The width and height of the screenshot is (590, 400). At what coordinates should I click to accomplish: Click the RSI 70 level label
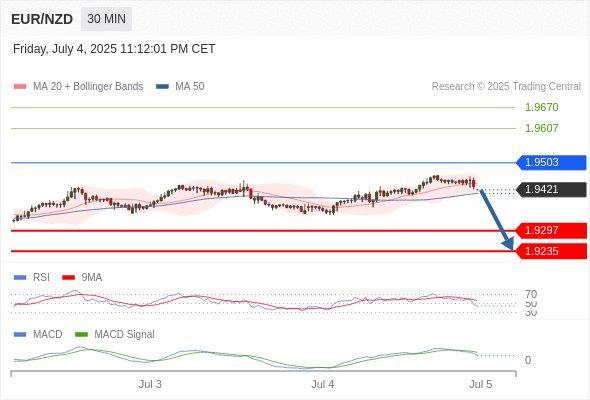531,294
